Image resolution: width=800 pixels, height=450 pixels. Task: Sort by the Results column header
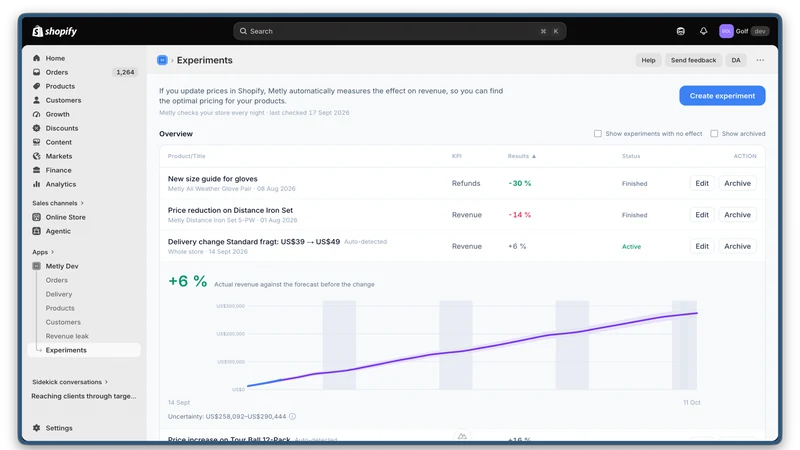521,156
